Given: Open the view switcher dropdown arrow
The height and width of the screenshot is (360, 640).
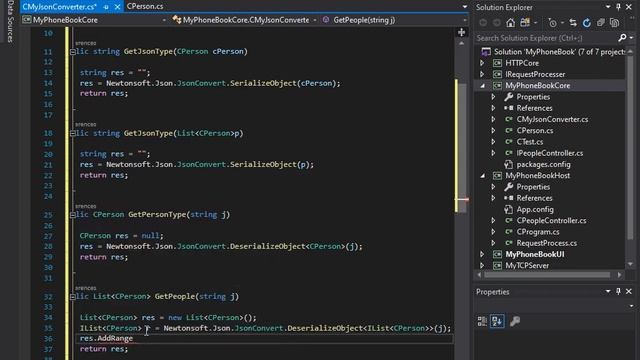Looking at the screenshot, I should (x=535, y=23).
